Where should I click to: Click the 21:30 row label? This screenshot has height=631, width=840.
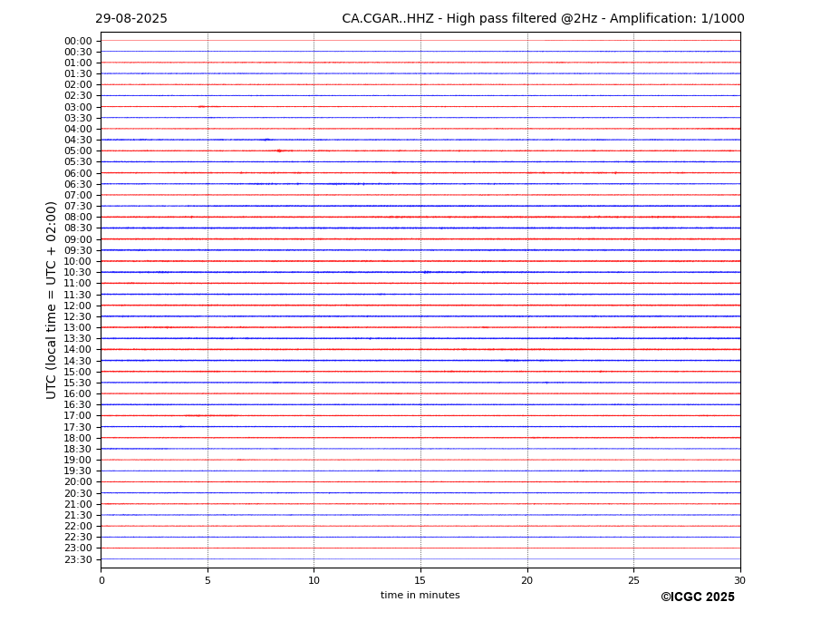(78, 515)
